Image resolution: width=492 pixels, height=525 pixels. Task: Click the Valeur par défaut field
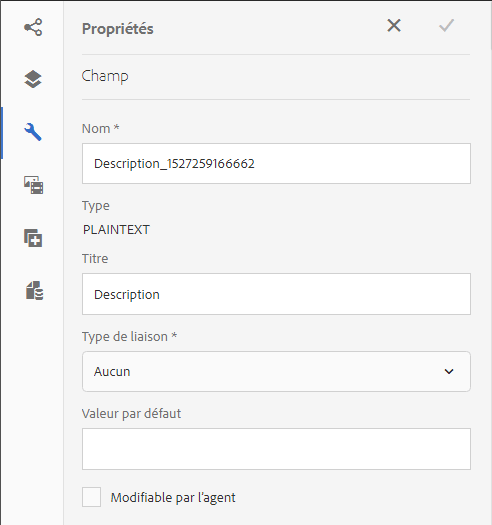coord(276,449)
